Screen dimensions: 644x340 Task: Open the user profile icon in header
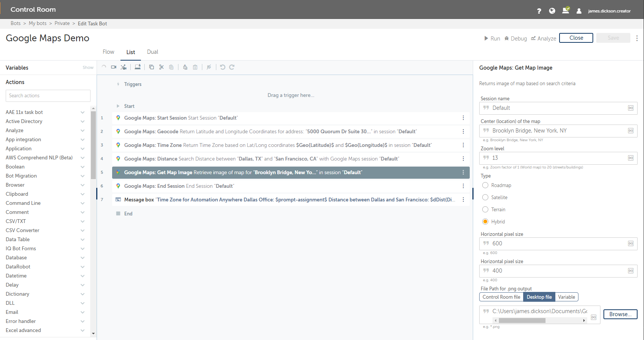[x=579, y=11]
